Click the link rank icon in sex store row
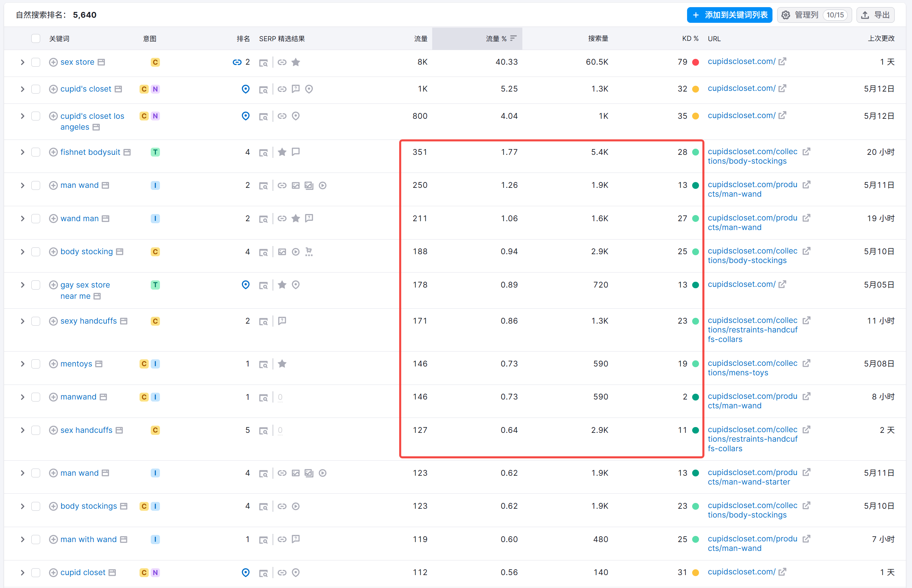The image size is (912, 588). click(x=237, y=62)
